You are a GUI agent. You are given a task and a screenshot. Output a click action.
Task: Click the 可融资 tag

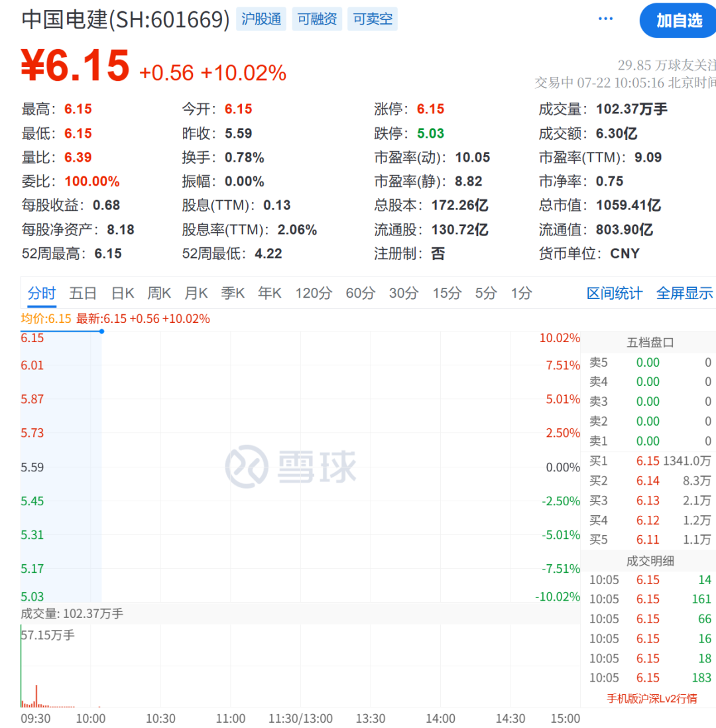tap(317, 19)
